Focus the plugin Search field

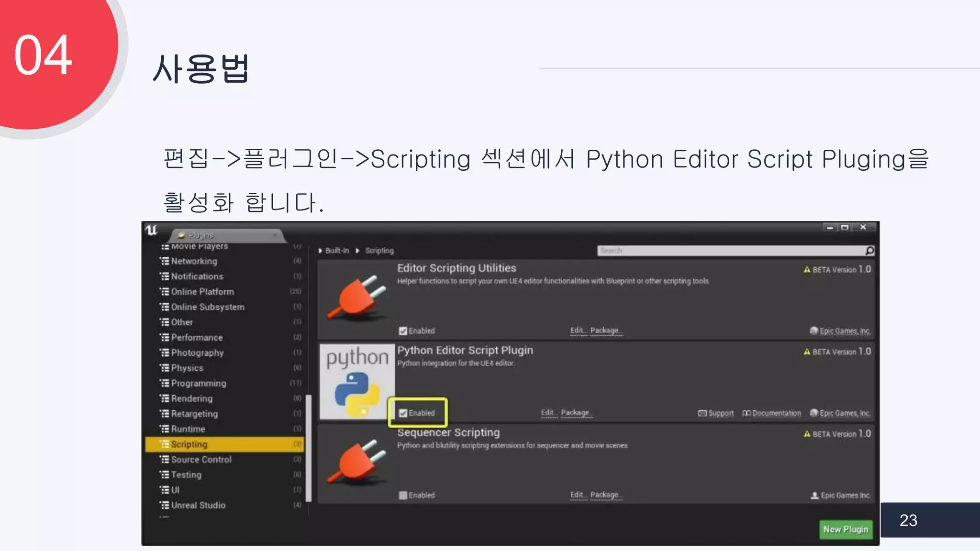731,251
